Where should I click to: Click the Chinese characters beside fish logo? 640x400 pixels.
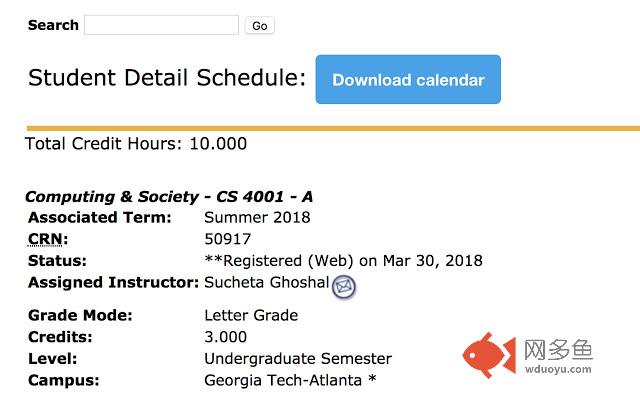tap(558, 350)
